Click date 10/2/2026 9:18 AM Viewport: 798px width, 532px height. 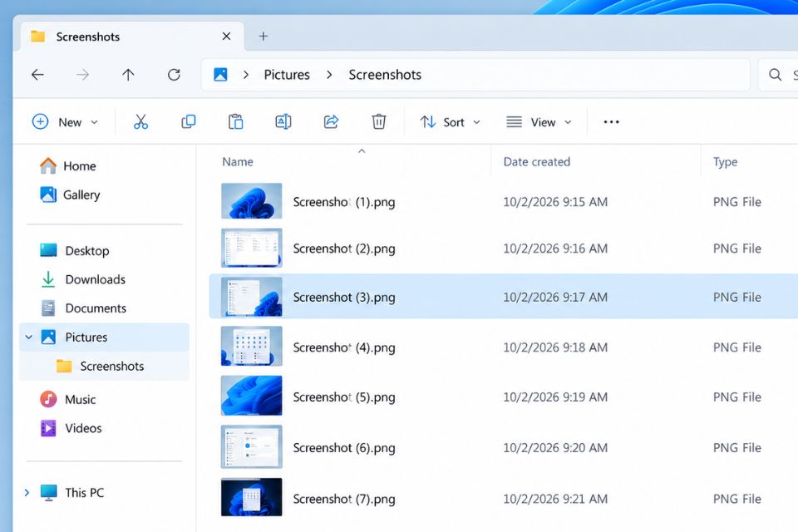[x=555, y=347]
